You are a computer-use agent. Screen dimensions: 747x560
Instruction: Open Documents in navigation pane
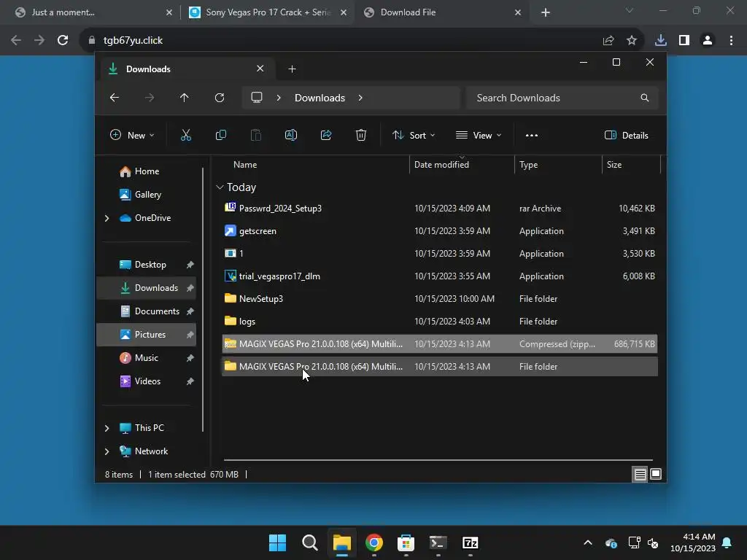146,311
